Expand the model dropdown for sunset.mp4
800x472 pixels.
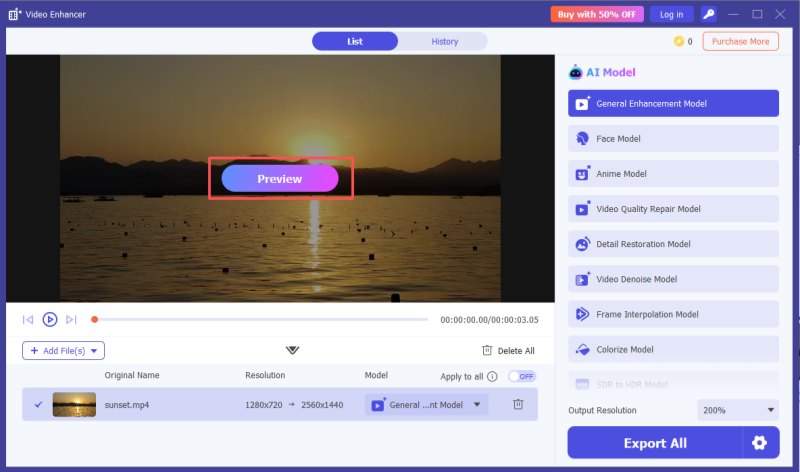477,405
